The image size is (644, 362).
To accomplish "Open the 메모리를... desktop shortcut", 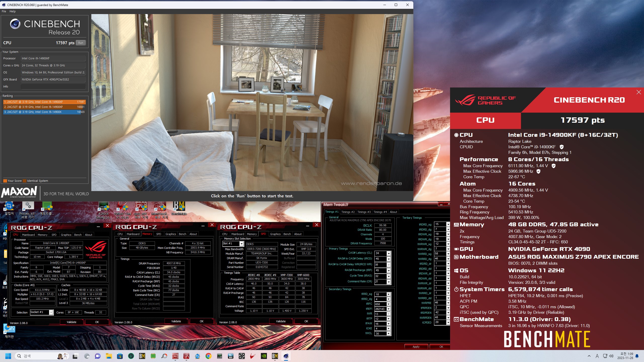I will (47, 208).
